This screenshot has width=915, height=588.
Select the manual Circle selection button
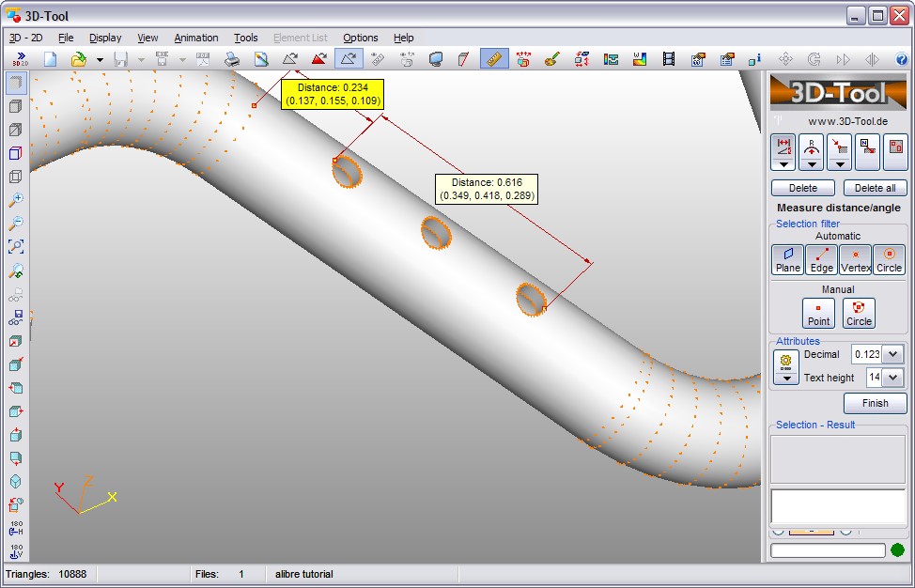[x=859, y=312]
